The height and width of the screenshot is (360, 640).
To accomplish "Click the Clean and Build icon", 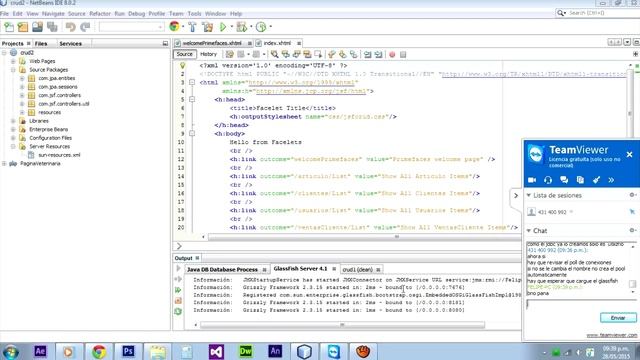I will pyautogui.click(x=207, y=27).
